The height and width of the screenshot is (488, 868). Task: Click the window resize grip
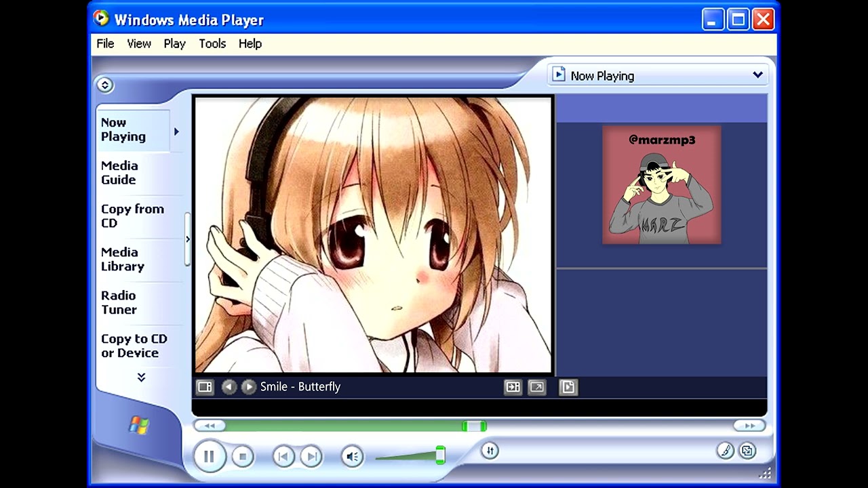[x=766, y=472]
